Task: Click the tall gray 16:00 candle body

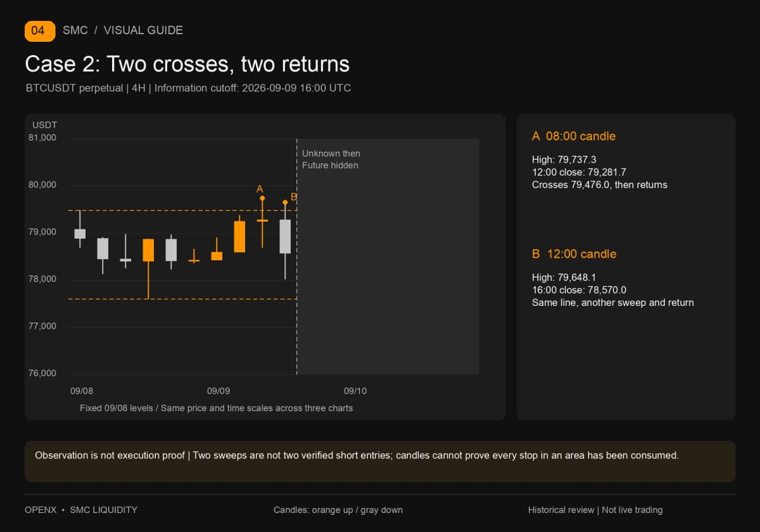Action: tap(285, 236)
